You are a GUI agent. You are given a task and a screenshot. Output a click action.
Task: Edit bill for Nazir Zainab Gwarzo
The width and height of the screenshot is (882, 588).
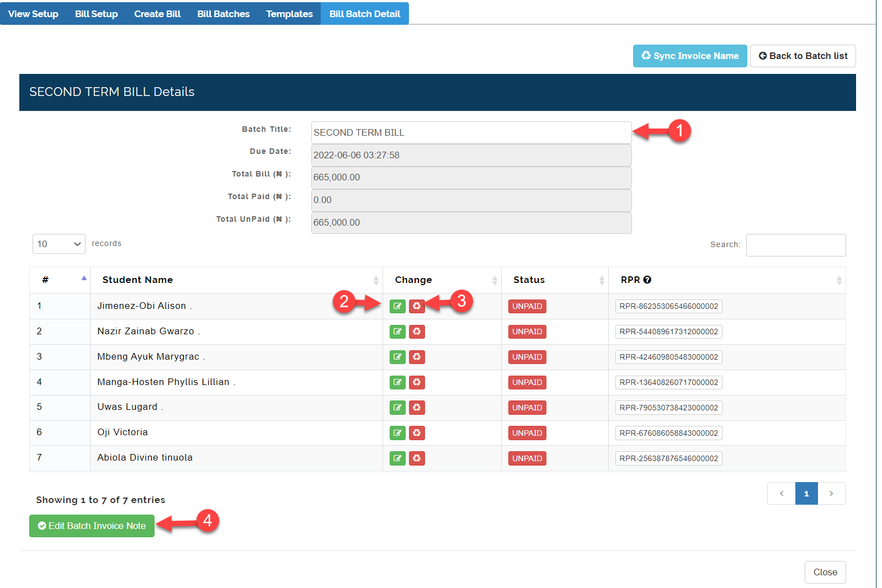click(x=397, y=332)
